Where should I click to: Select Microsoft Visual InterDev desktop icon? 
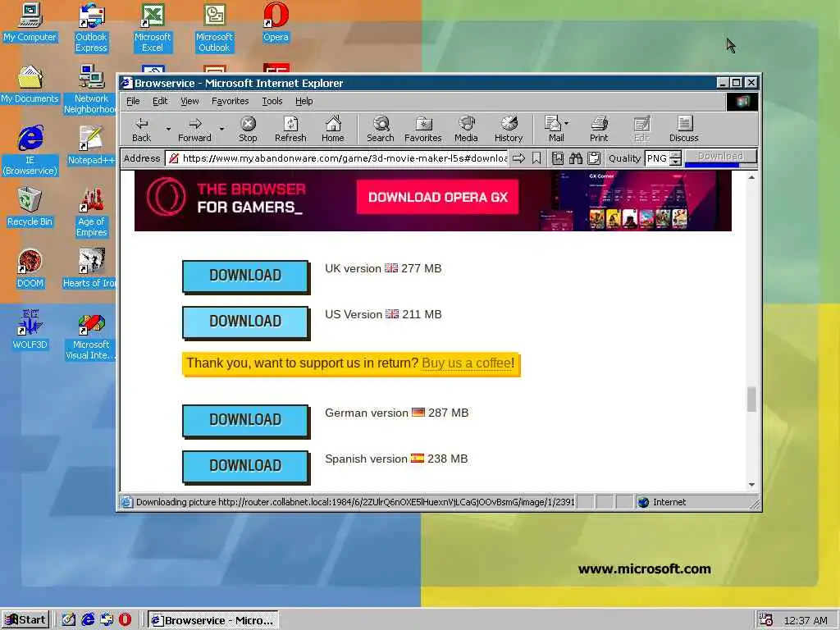point(90,336)
